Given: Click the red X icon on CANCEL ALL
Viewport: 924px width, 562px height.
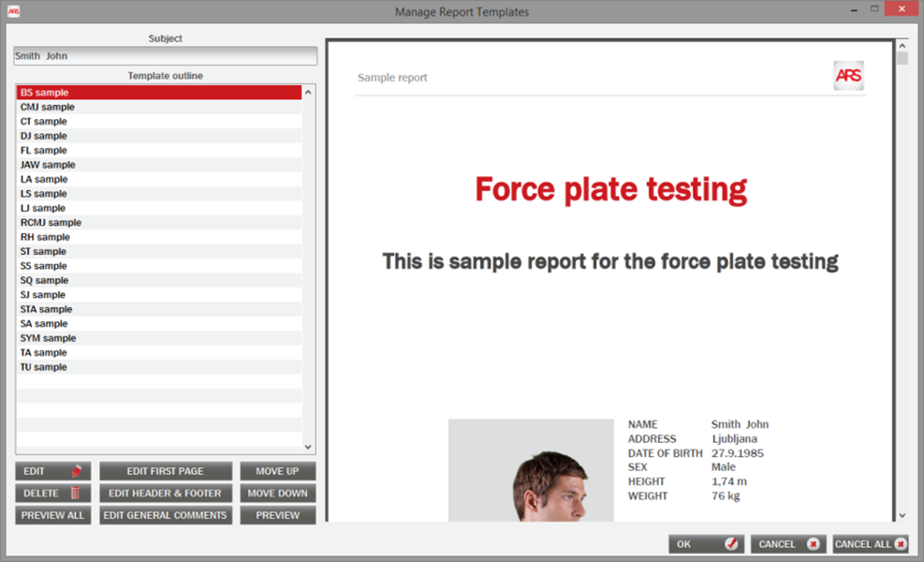Looking at the screenshot, I should (900, 544).
